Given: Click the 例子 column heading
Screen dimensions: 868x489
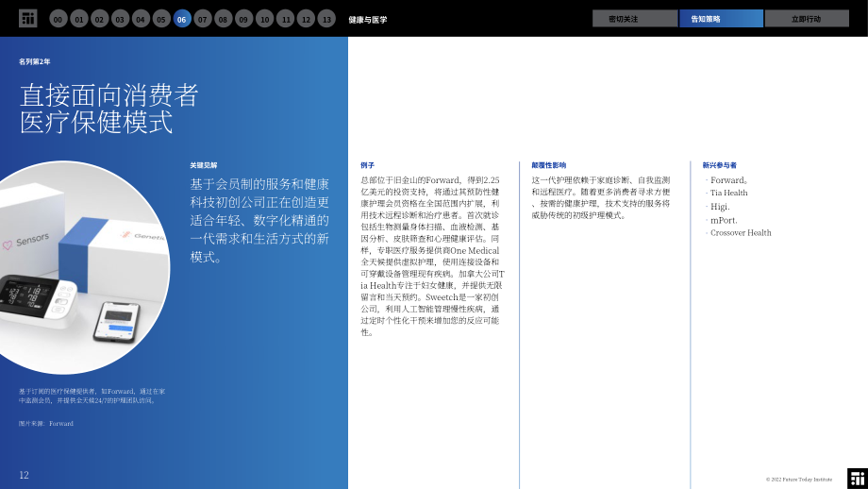Looking at the screenshot, I should (x=368, y=165).
